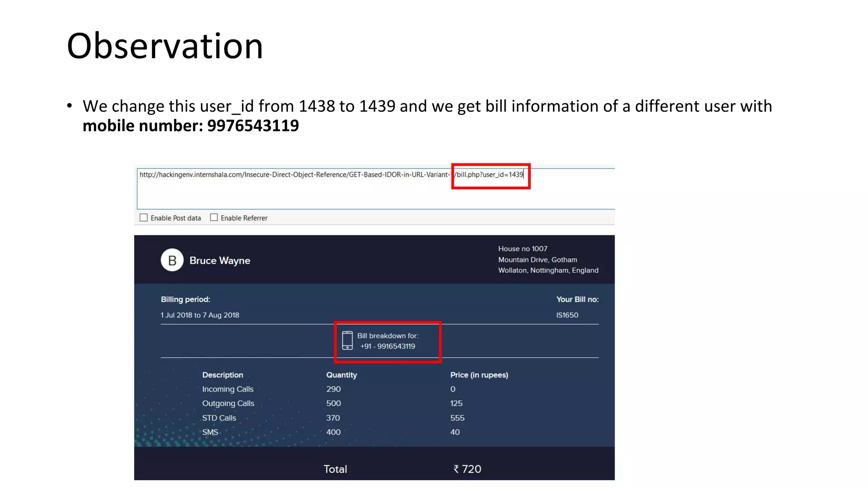The width and height of the screenshot is (868, 488).
Task: Click the SMS price 40
Action: [x=455, y=433]
